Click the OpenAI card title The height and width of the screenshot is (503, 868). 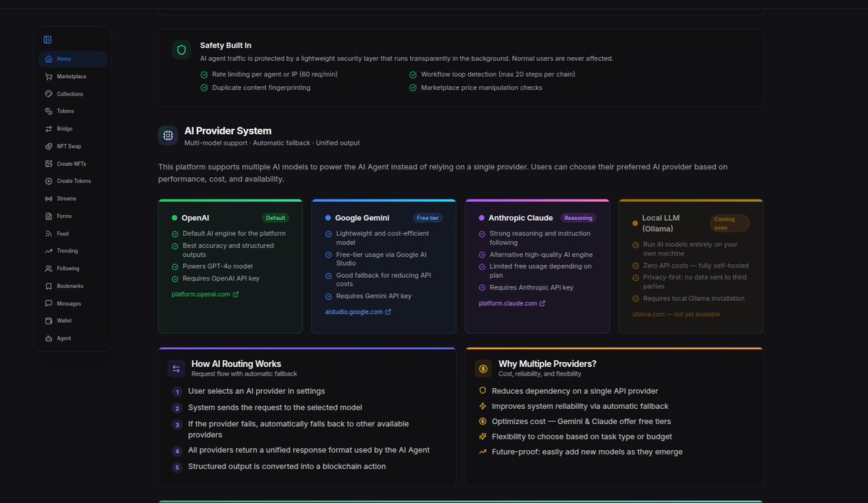195,218
